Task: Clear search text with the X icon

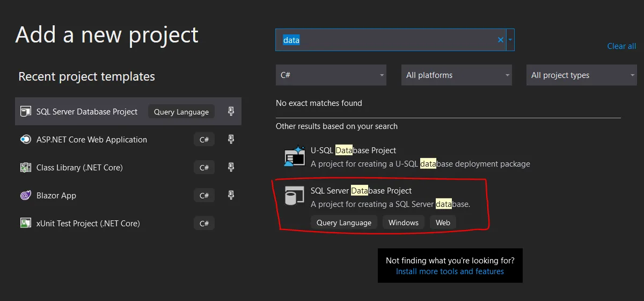Action: tap(501, 40)
